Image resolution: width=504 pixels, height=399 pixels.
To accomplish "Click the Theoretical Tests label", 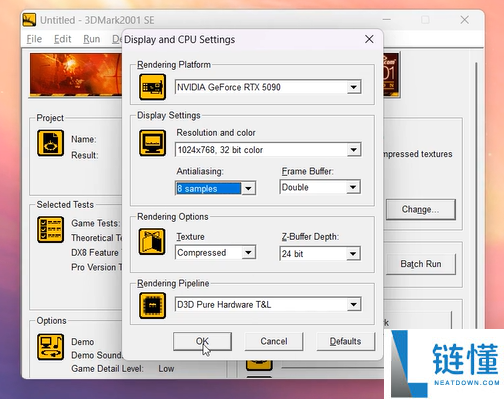I will 97,238.
